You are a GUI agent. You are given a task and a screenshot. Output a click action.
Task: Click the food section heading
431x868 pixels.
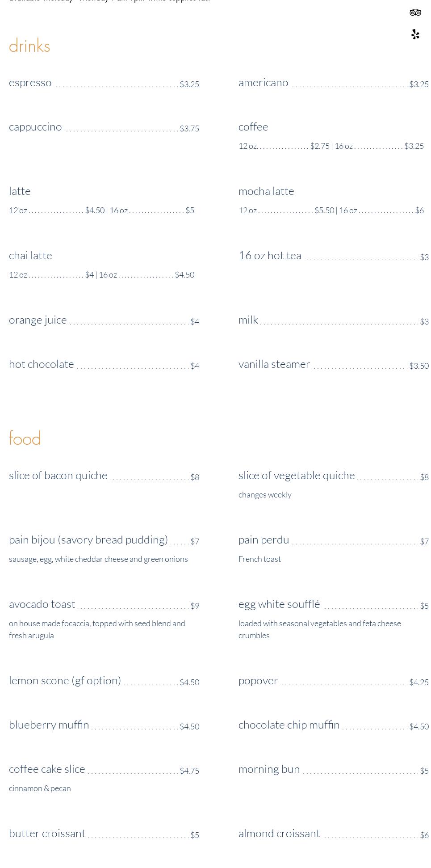25,438
